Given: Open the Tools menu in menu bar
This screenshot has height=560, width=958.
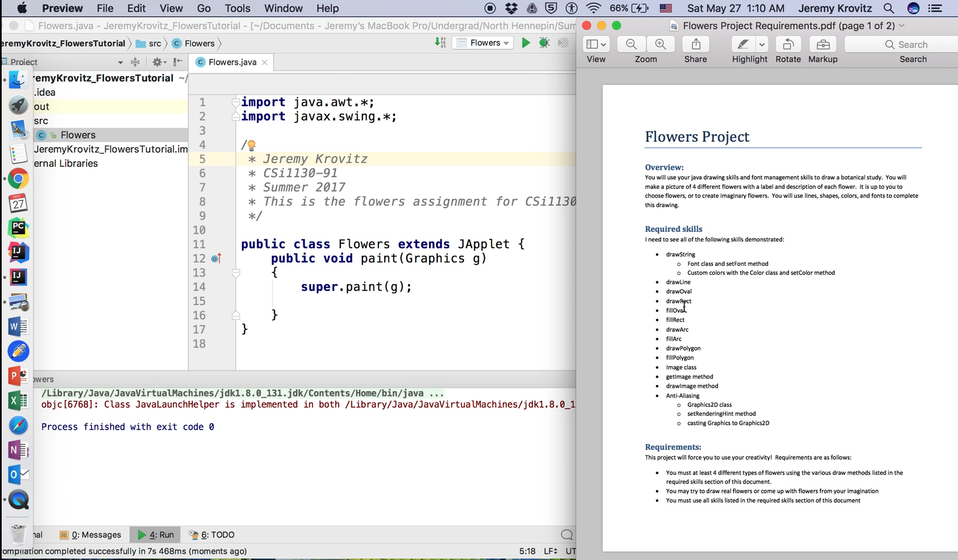Looking at the screenshot, I should (x=237, y=8).
